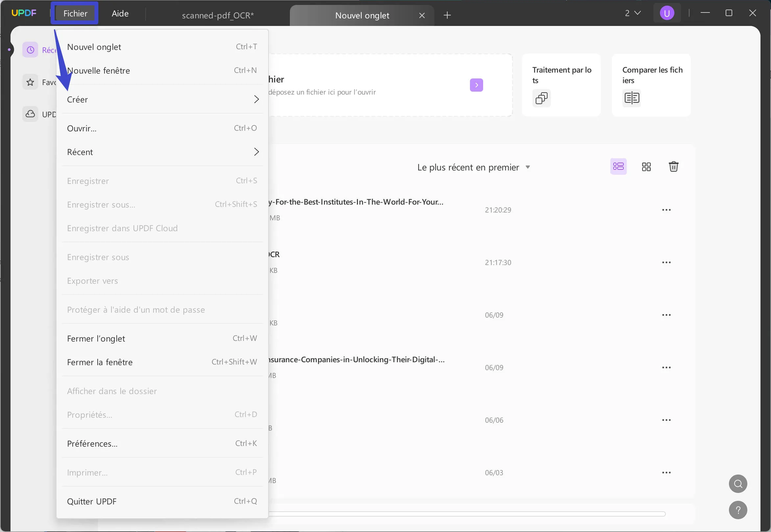The width and height of the screenshot is (771, 532).
Task: Open Favorites star icon in sidebar
Action: 30,82
